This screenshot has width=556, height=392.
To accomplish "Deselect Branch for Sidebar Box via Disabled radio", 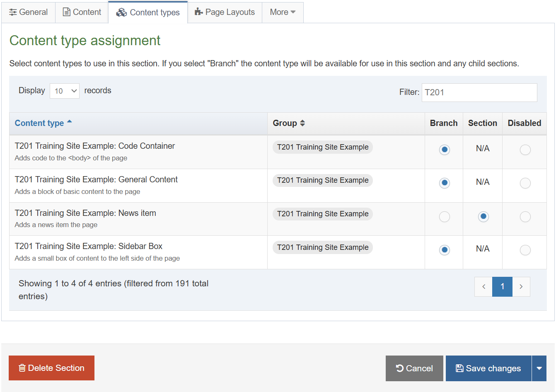I will (x=525, y=250).
